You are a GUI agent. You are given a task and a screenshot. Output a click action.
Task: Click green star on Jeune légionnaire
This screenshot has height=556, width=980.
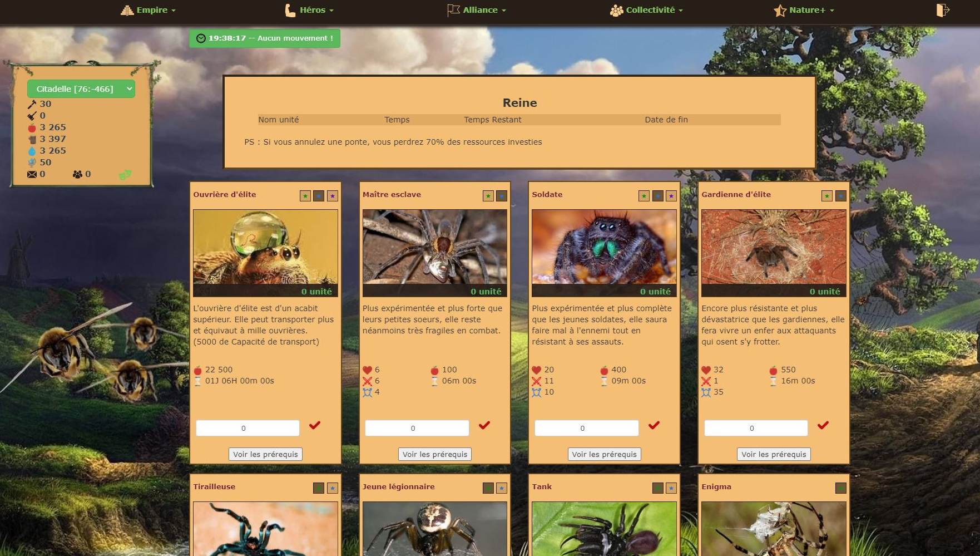coord(488,488)
